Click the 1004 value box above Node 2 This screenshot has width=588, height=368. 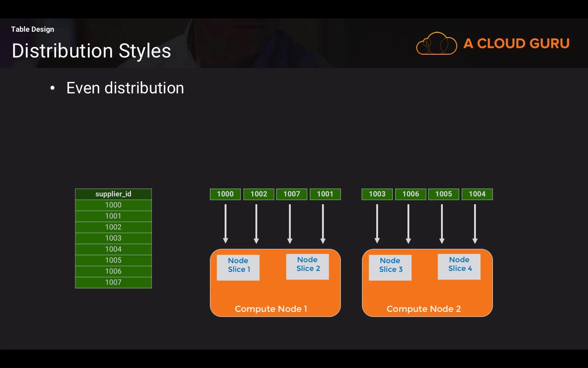pos(477,194)
